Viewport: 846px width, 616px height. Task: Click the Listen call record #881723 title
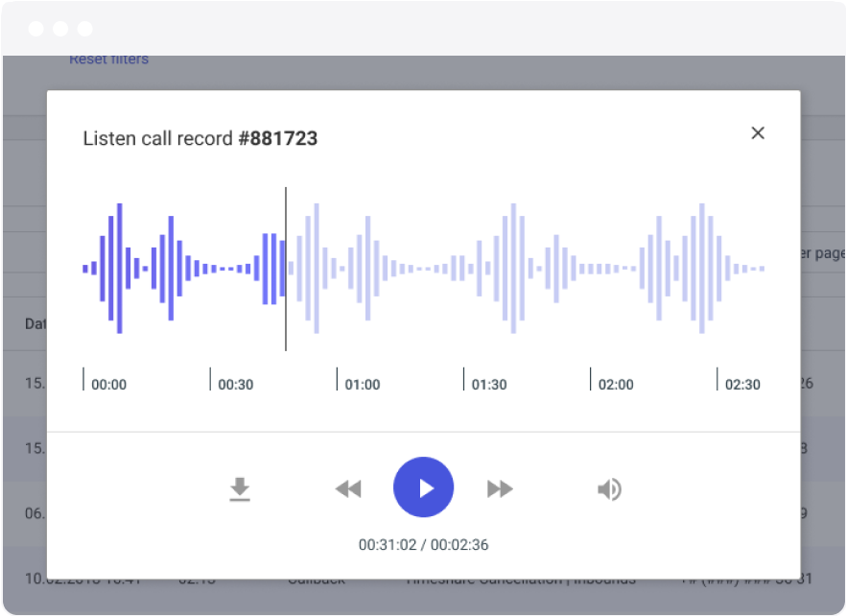pos(200,138)
